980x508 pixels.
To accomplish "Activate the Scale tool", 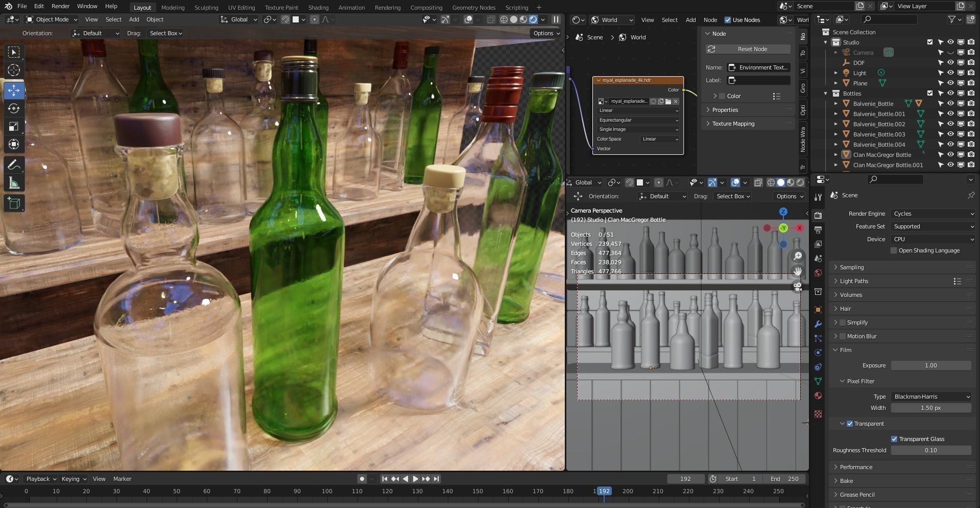I will coord(14,126).
